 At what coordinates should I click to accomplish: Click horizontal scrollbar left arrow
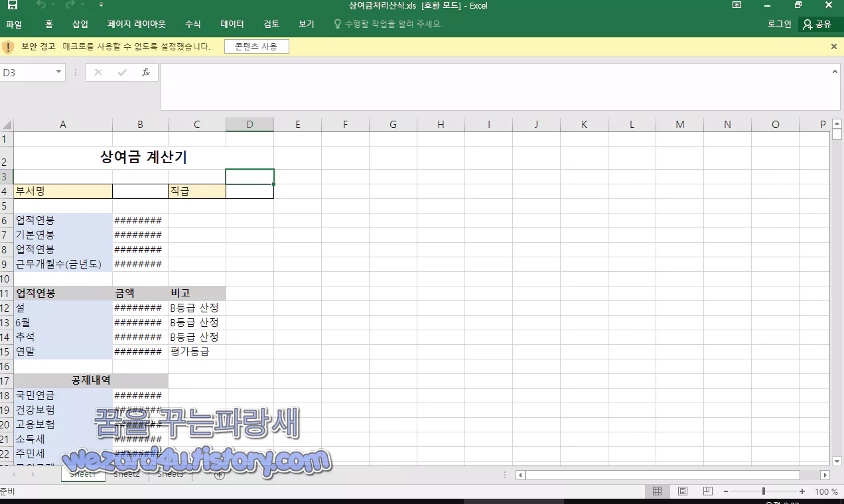[x=521, y=475]
